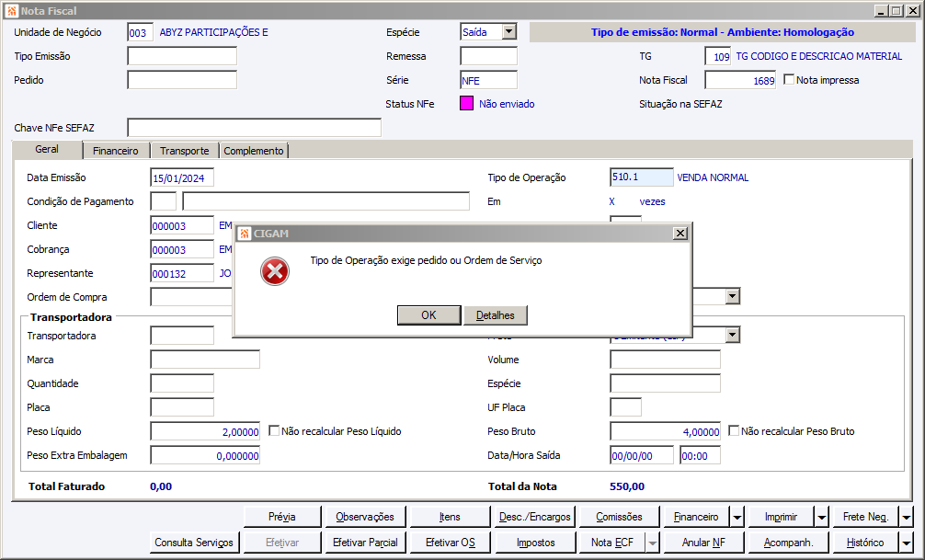925x560 pixels.
Task: Open Comissões
Action: tap(619, 517)
